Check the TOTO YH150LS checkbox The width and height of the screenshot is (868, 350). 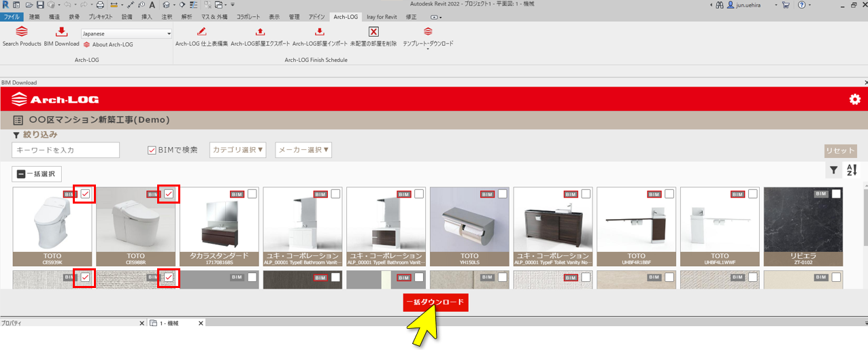click(x=502, y=194)
